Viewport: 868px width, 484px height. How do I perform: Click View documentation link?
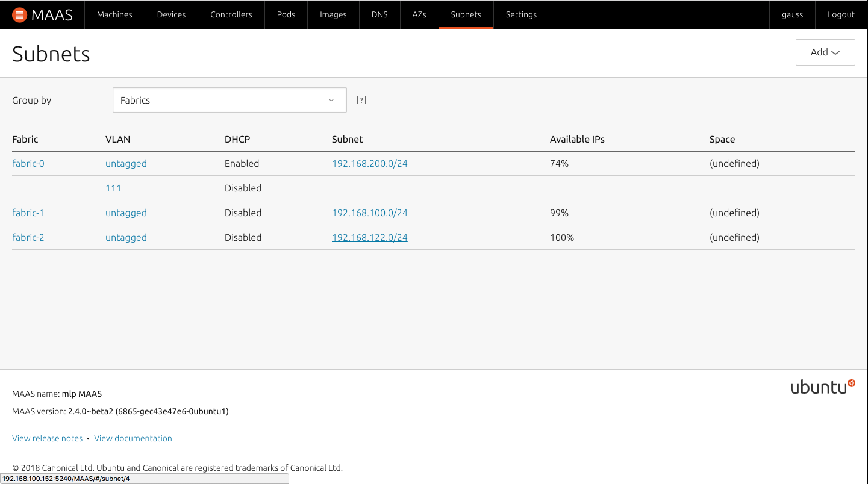coord(133,438)
